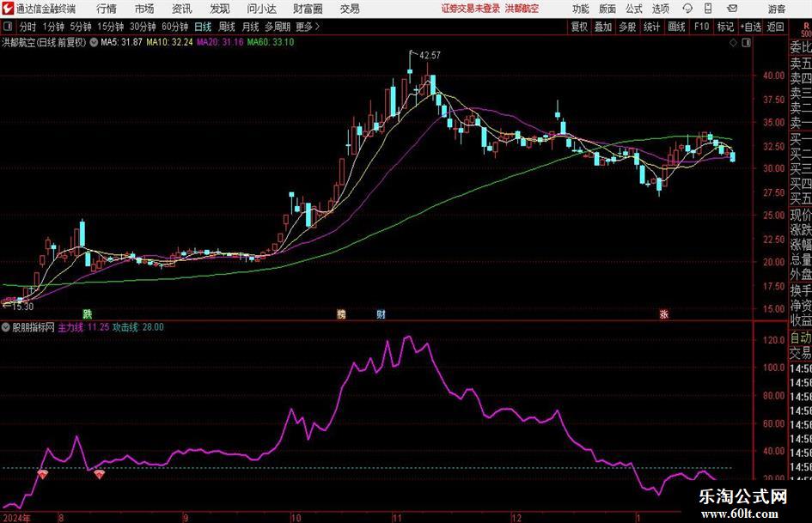Switch to 分时 chart period
The image size is (812, 523).
point(28,27)
